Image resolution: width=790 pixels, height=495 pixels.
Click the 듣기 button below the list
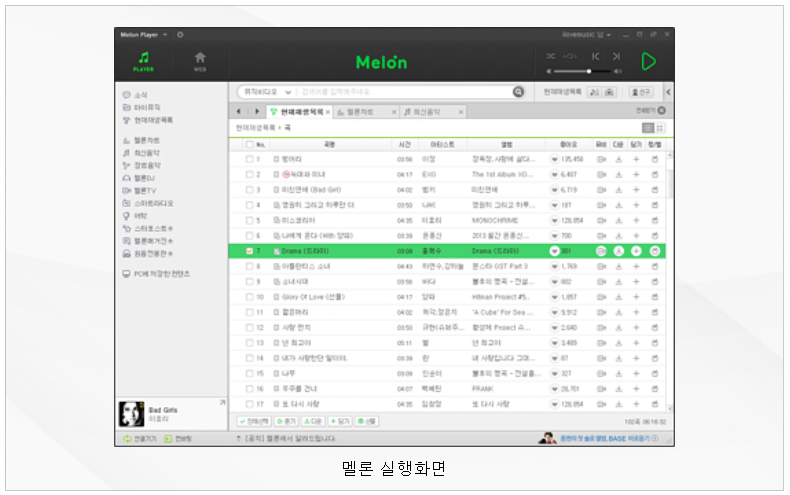pyautogui.click(x=287, y=421)
